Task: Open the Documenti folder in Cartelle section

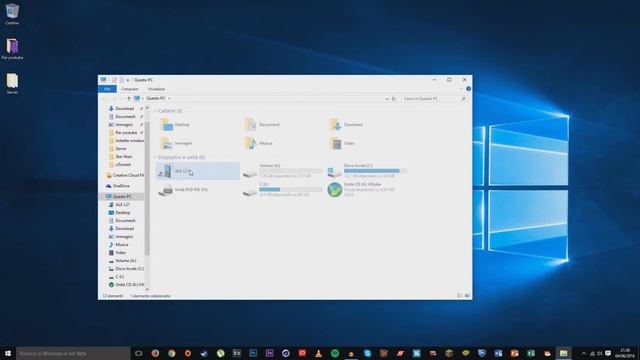Action: tap(262, 124)
